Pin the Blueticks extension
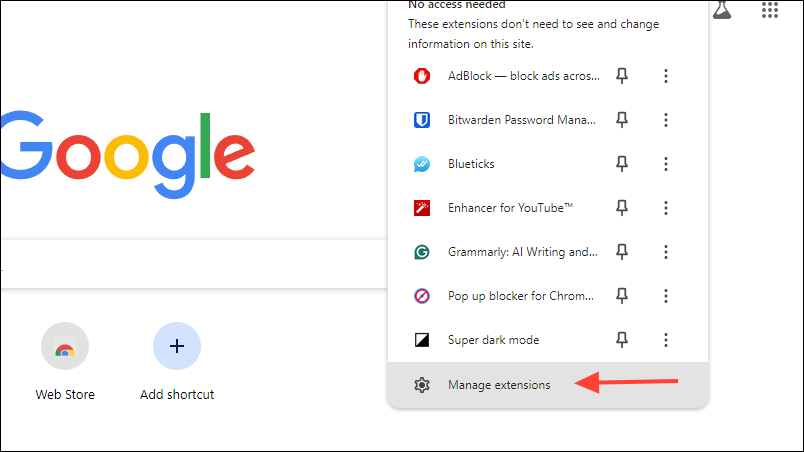The width and height of the screenshot is (804, 452). [x=622, y=164]
